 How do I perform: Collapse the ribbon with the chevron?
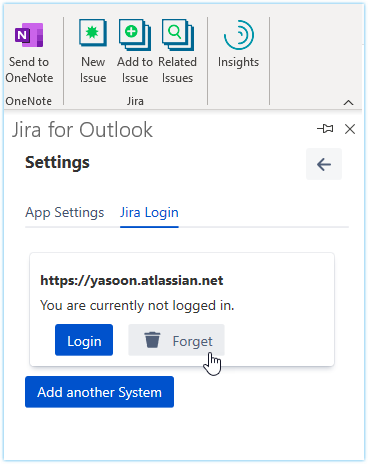(x=348, y=102)
